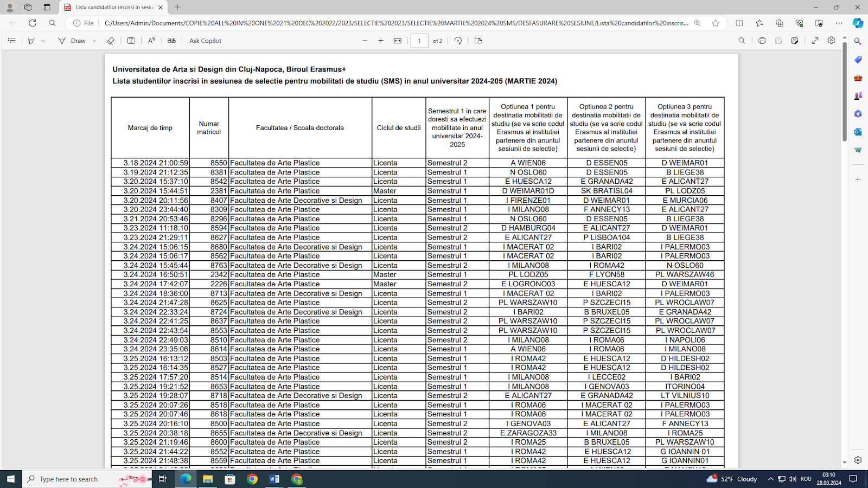This screenshot has height=488, width=868.
Task: Open the address bar zoom indicator
Action: [x=697, y=23]
